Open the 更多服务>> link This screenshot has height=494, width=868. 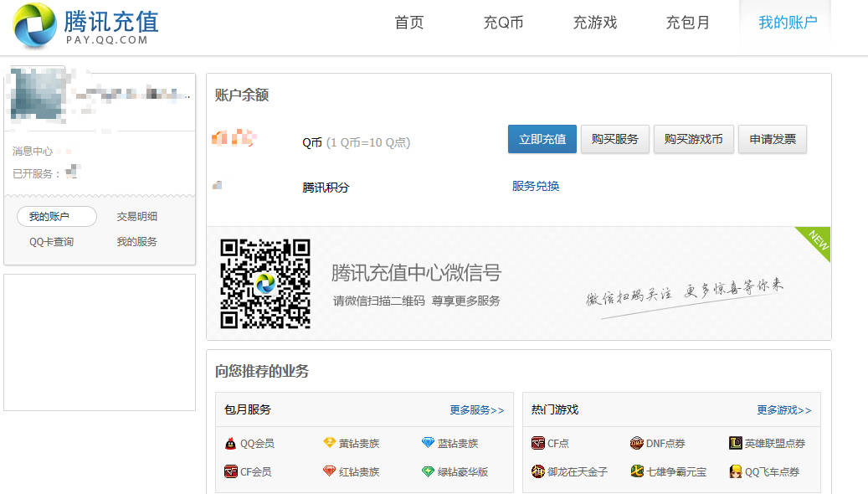click(x=476, y=409)
